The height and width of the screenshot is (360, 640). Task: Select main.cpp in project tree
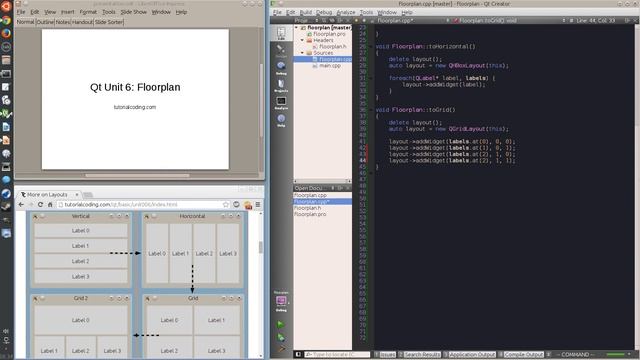pos(330,66)
